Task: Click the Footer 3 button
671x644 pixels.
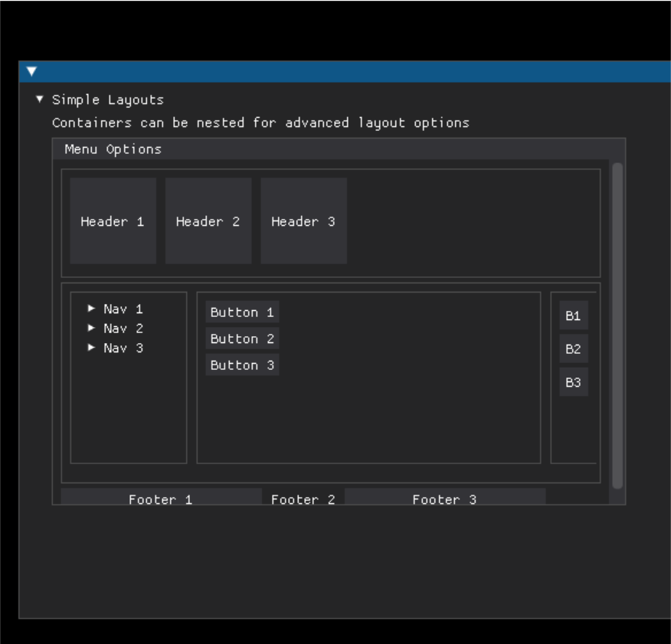Action: (445, 497)
